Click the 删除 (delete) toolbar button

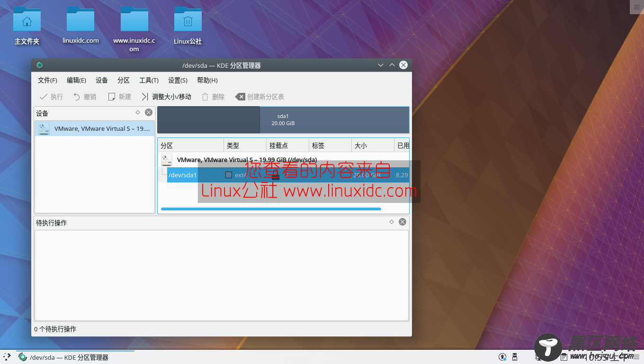[213, 97]
